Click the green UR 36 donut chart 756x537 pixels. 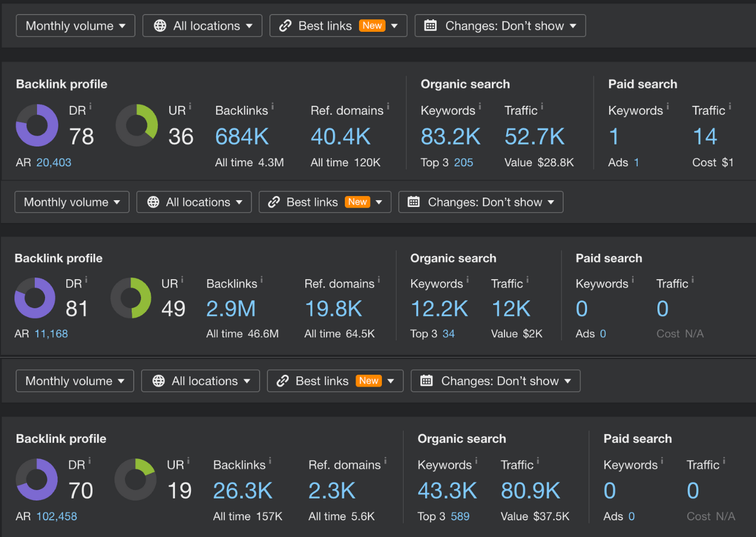point(136,125)
